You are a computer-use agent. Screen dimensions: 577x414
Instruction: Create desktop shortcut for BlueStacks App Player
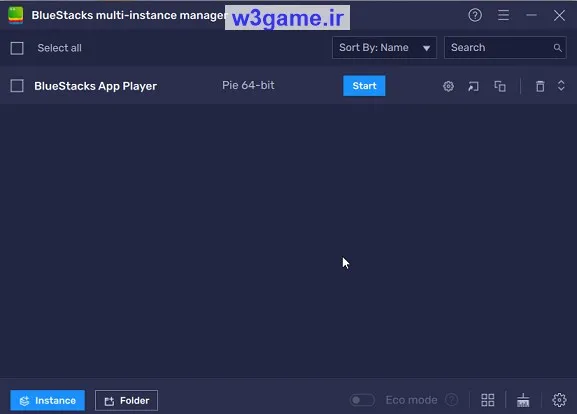pos(473,86)
